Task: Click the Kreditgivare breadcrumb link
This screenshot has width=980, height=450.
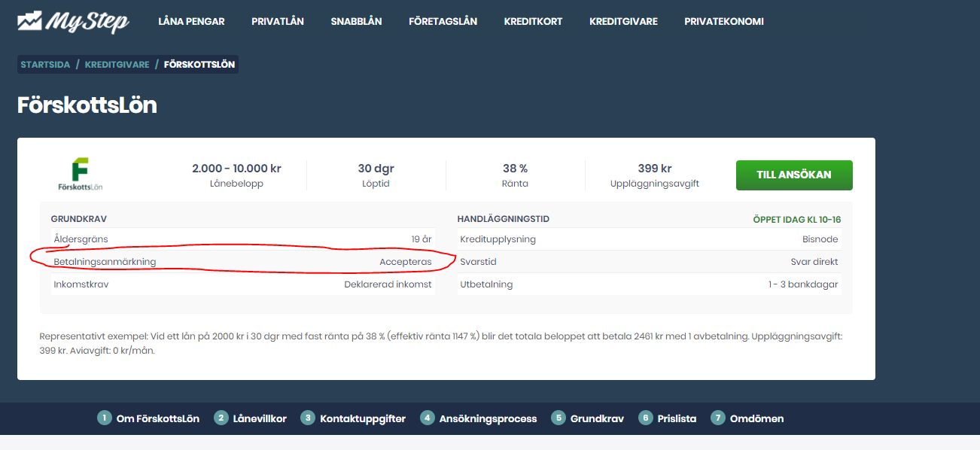Action: click(117, 65)
